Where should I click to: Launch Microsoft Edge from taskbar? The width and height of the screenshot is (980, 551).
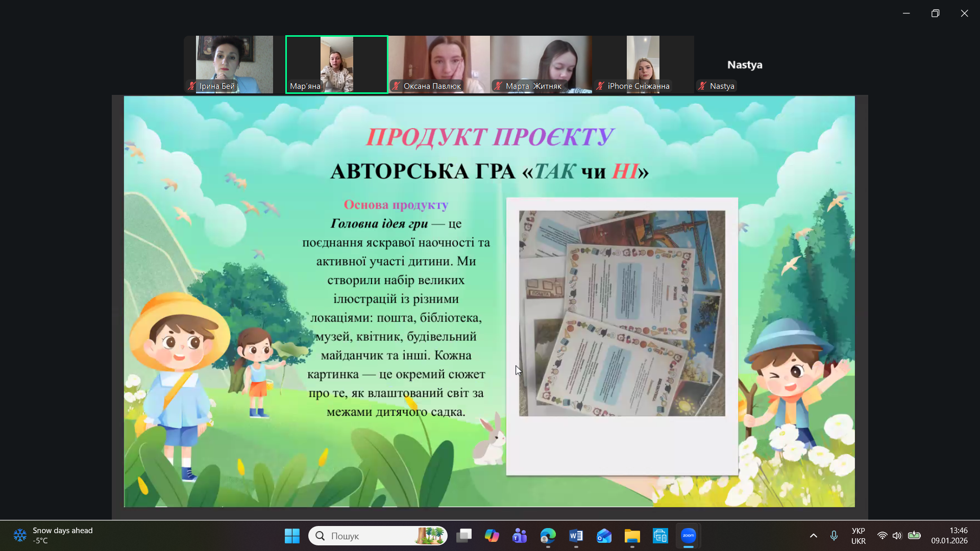(548, 536)
